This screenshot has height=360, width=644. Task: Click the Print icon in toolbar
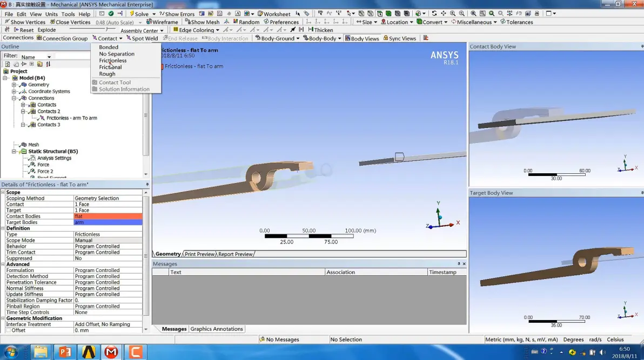point(537,13)
